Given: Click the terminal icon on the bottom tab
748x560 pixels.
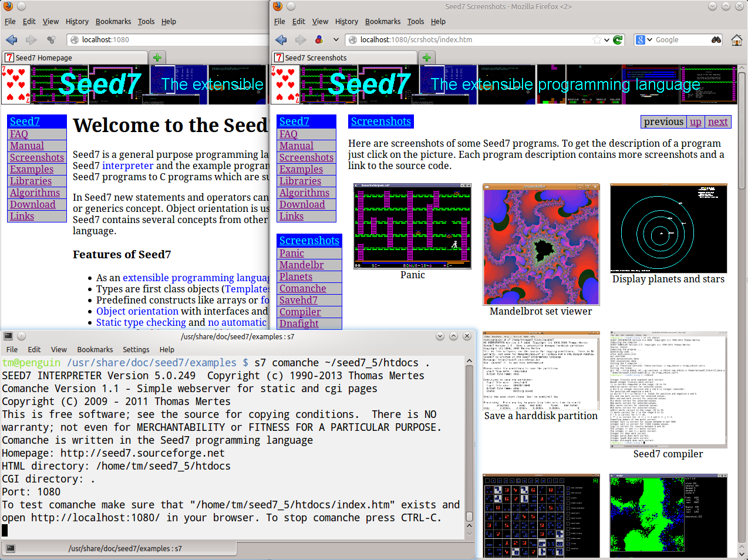Looking at the screenshot, I should pyautogui.click(x=11, y=548).
